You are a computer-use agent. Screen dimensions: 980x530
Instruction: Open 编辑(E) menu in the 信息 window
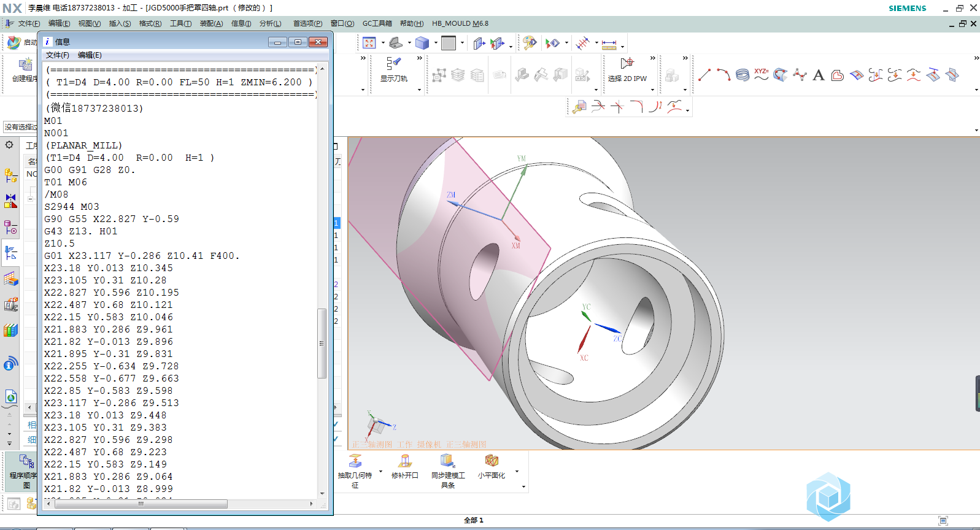tap(90, 55)
